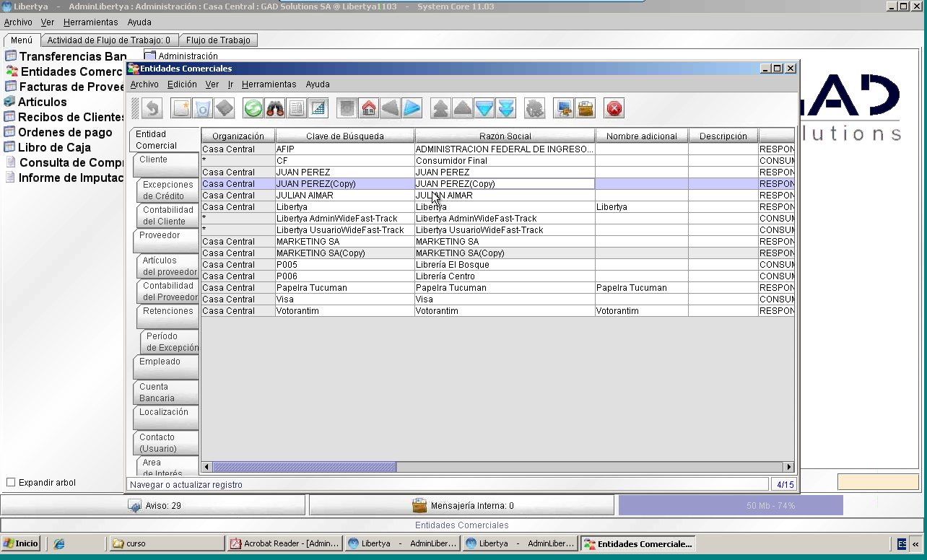Screen dimensions: 927x560
Task: Go to Previous record up arrow
Action: 463,108
